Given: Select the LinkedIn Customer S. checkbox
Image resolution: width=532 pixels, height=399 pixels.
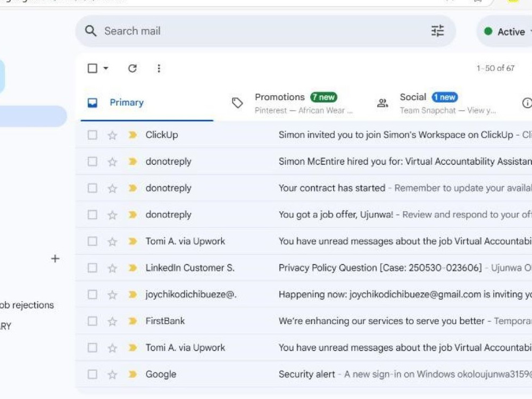Looking at the screenshot, I should 92,268.
